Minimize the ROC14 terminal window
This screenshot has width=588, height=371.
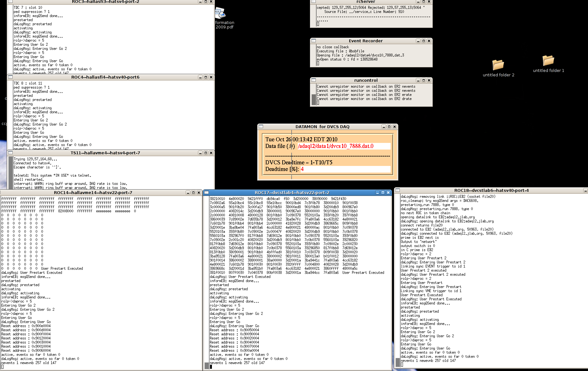(x=188, y=192)
